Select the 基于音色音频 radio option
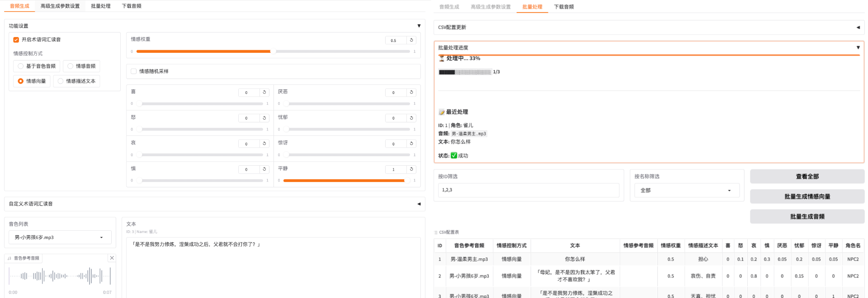Screen dimensions: 868x298 [x=36, y=66]
